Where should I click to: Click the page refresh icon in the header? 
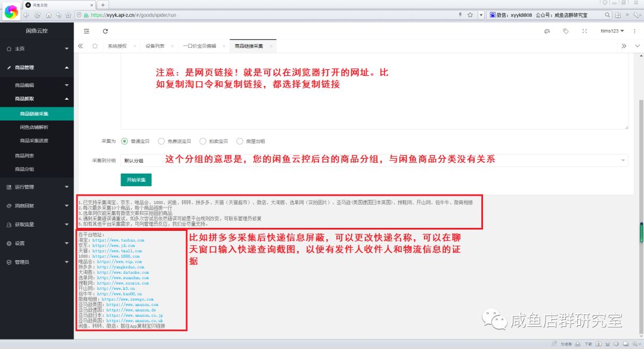click(x=106, y=31)
